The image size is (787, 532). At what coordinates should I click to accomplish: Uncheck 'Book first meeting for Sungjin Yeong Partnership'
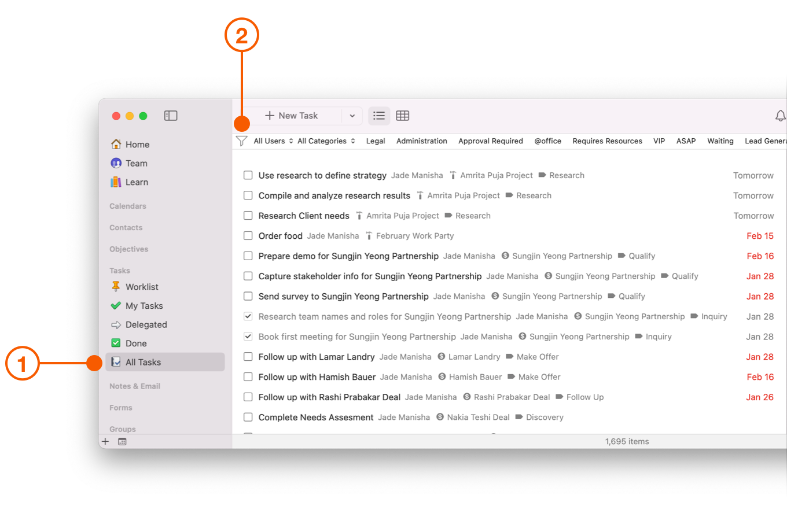pos(248,337)
